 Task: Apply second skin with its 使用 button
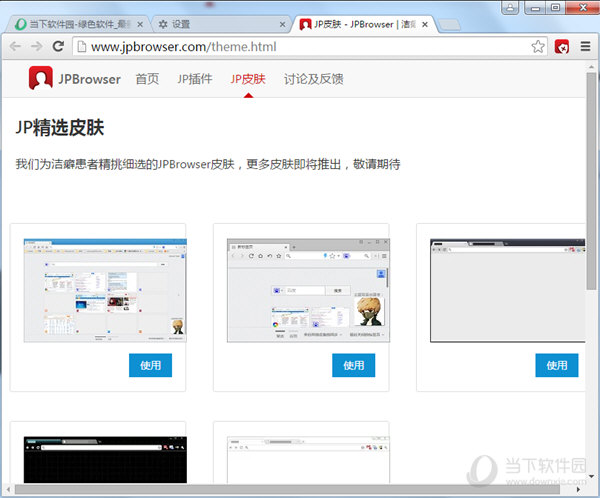click(354, 365)
